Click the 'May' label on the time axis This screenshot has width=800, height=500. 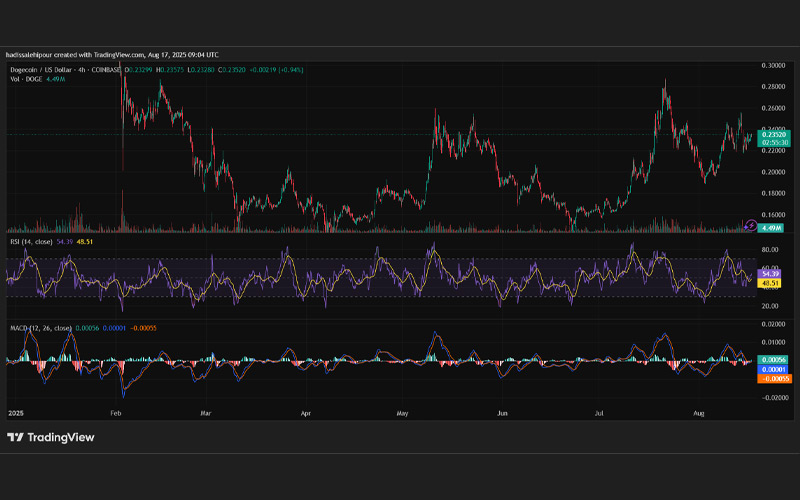click(403, 413)
